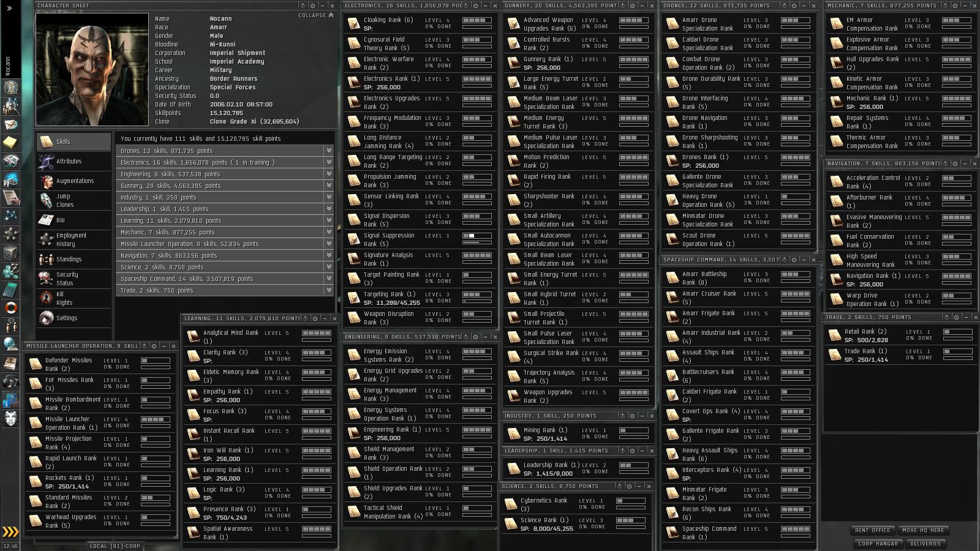Click the 12:46 clock in sidebar

pyautogui.click(x=10, y=546)
